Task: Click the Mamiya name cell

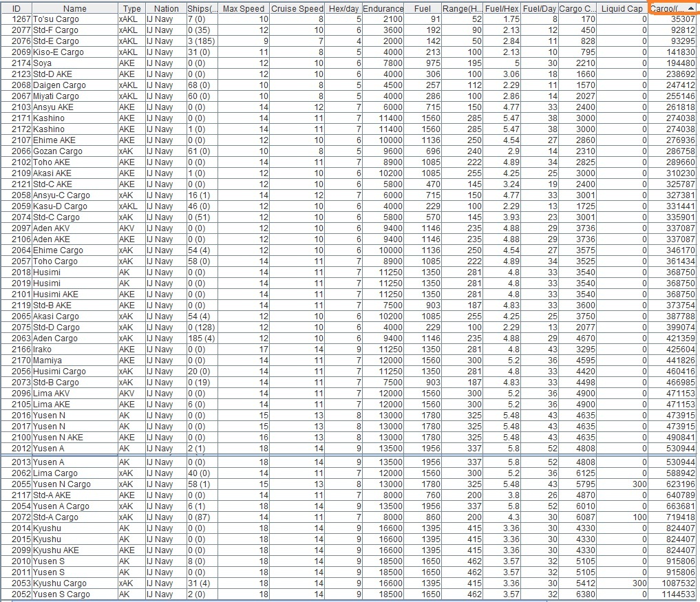Action: (75, 361)
